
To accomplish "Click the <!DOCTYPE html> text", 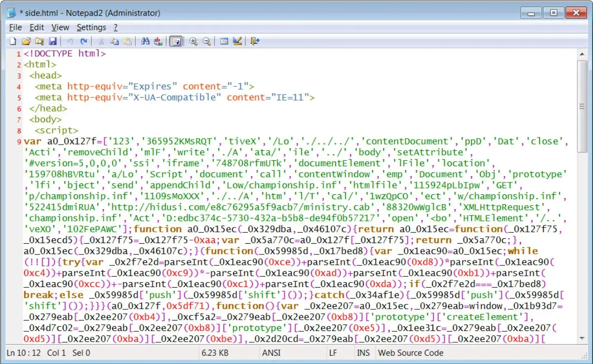I will click(65, 54).
